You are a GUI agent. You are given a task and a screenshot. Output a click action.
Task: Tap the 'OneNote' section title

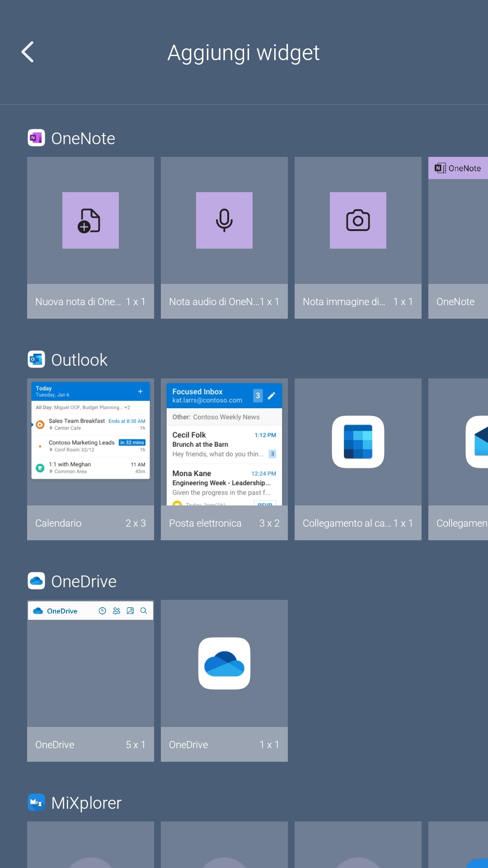point(83,138)
